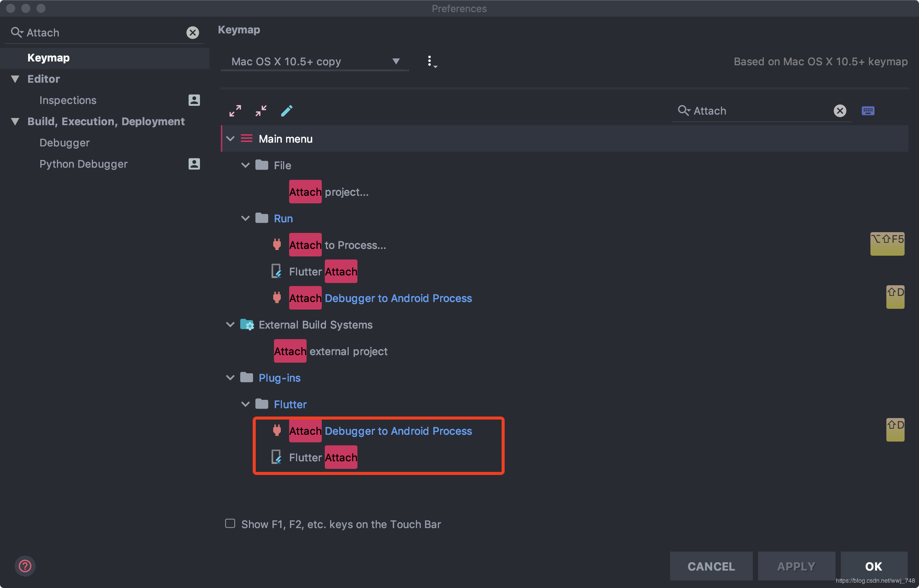Click the Expand All icon in keymap toolbar
919x588 pixels.
coord(235,111)
